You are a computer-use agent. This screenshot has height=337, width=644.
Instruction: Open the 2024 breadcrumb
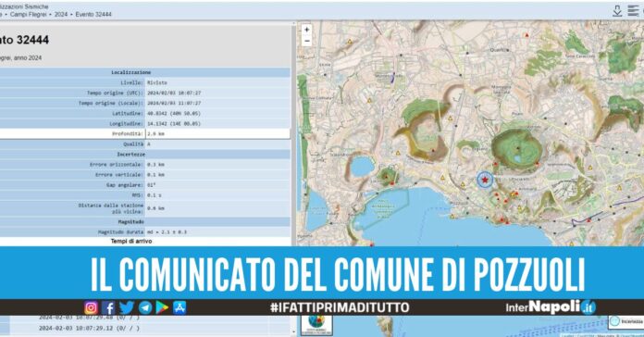click(x=61, y=15)
